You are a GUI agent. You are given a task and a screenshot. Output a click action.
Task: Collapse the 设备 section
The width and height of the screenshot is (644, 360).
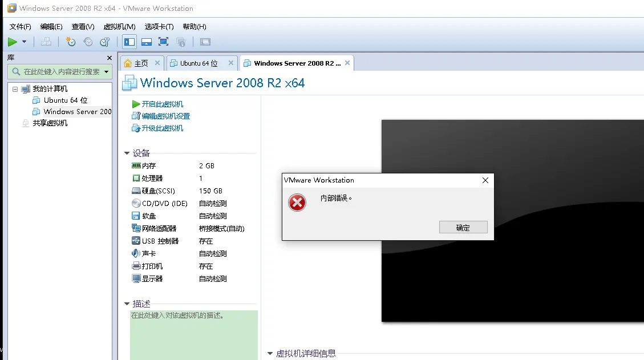127,153
